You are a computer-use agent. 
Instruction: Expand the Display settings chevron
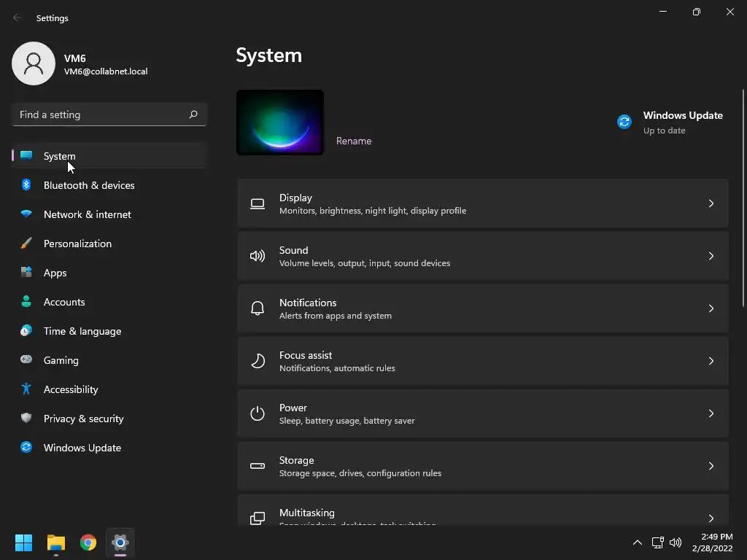point(711,203)
